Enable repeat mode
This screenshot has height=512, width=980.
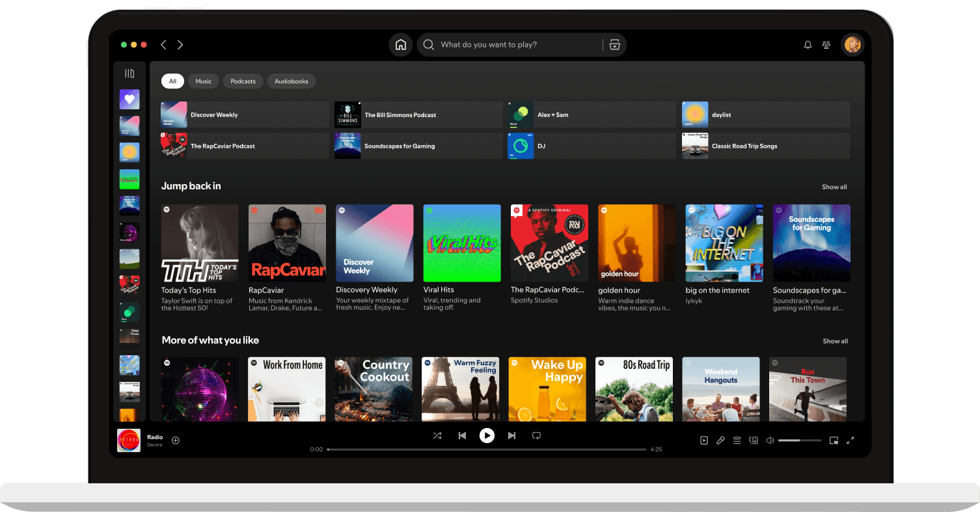536,435
